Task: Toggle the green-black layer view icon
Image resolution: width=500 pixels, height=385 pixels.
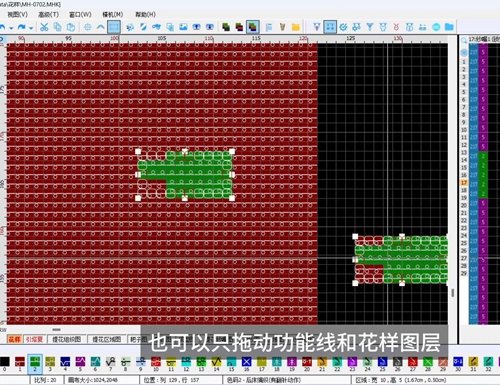Action: pyautogui.click(x=226, y=27)
